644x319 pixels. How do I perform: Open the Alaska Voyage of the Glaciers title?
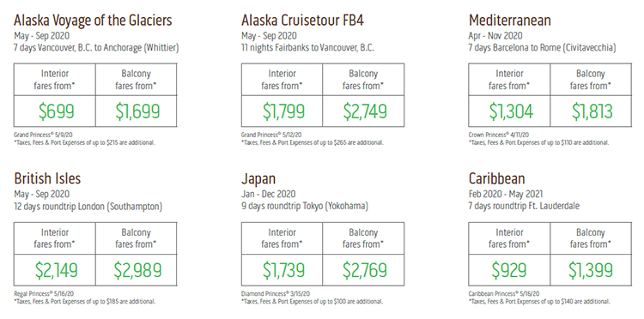[x=93, y=20]
